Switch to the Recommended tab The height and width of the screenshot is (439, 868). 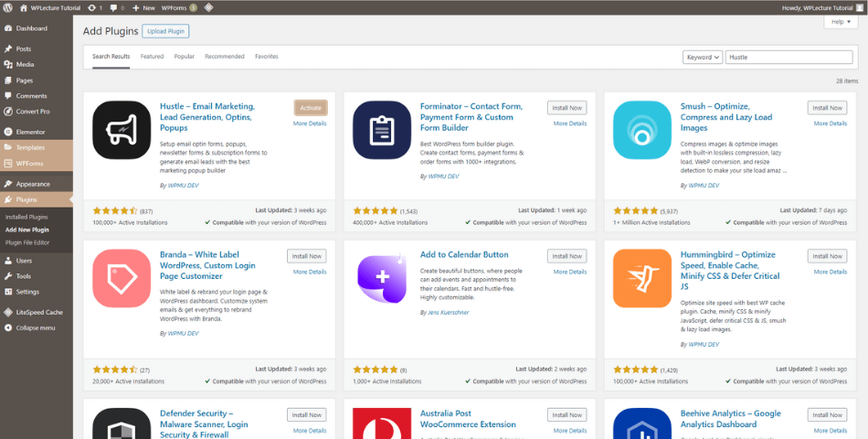click(x=225, y=57)
